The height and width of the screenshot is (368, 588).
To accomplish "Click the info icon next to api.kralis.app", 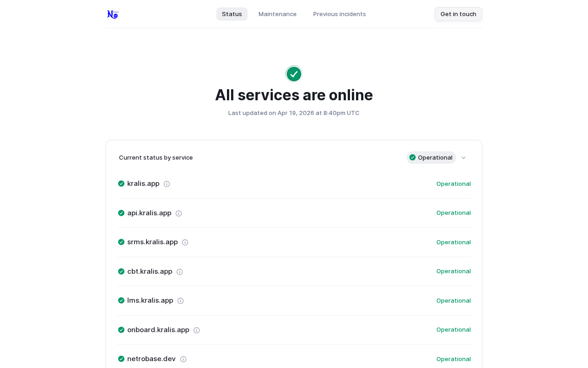I will (179, 213).
